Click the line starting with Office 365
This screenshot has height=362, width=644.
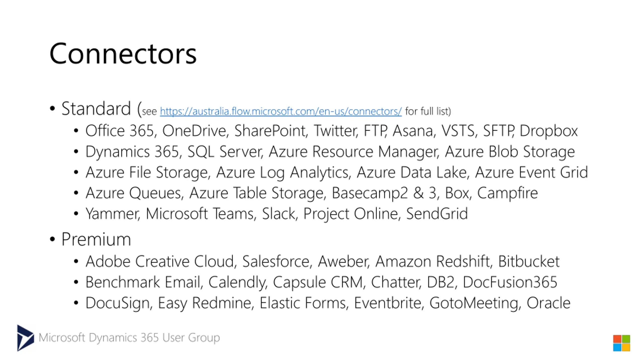tap(332, 131)
